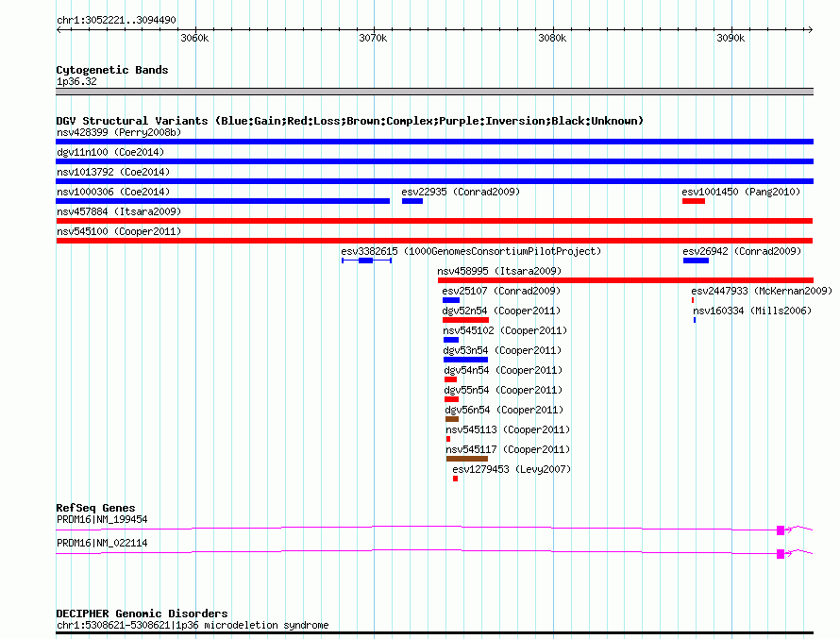Click the nsv458995 (Itsara2009) label
Viewport: 840px width, 639px height.
[499, 271]
